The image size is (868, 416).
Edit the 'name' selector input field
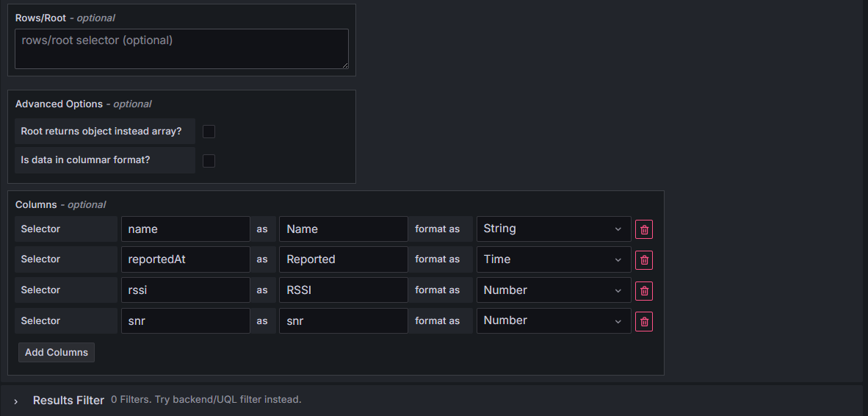pos(185,229)
